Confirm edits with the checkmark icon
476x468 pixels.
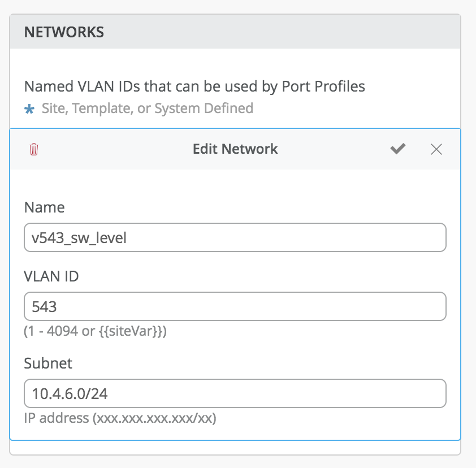[398, 149]
